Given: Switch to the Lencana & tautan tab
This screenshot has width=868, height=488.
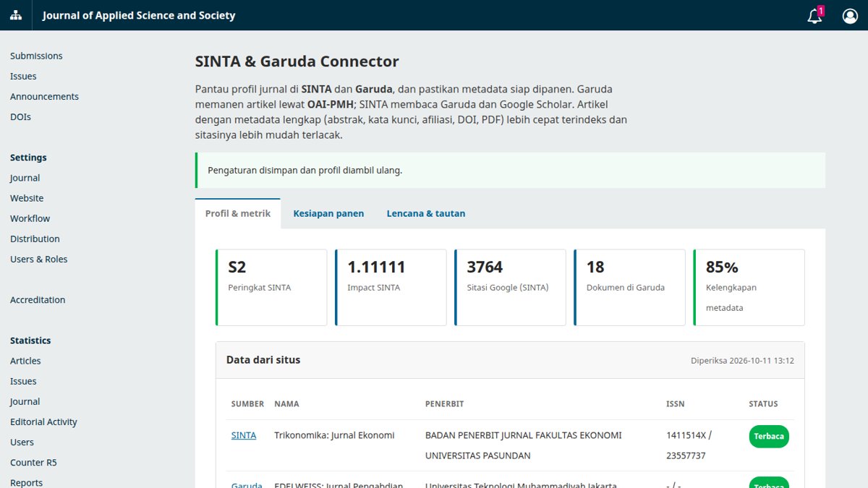Looking at the screenshot, I should (426, 213).
